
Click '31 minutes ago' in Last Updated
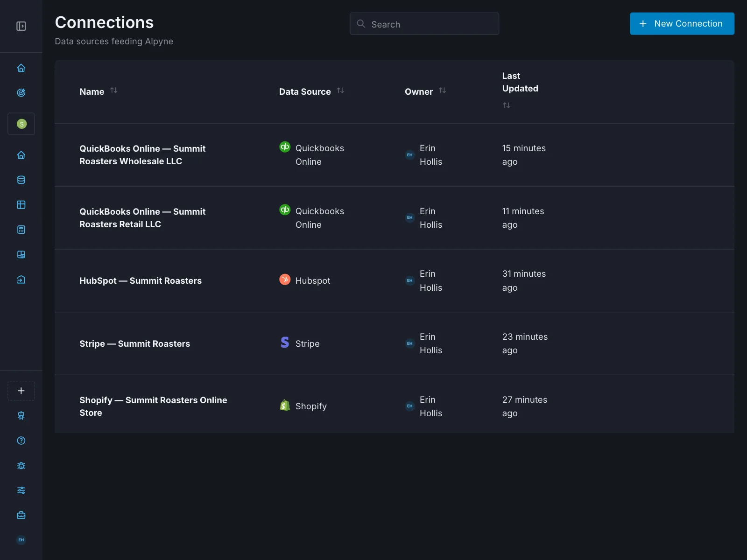524,281
